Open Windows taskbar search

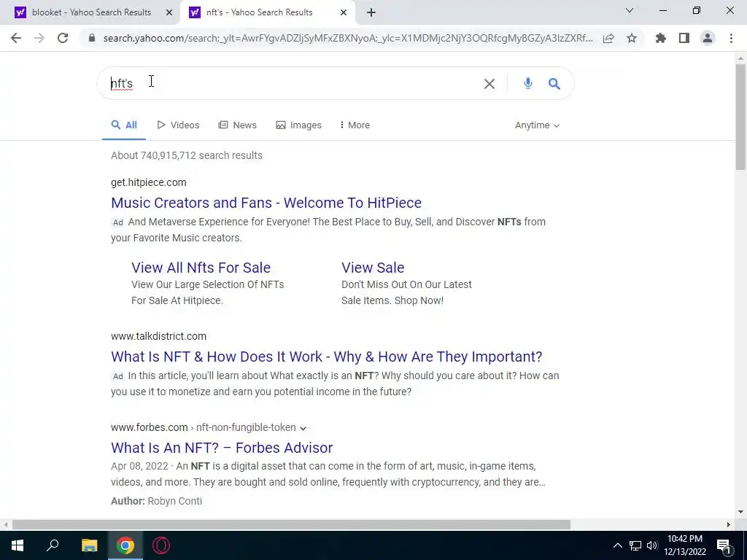coord(53,545)
